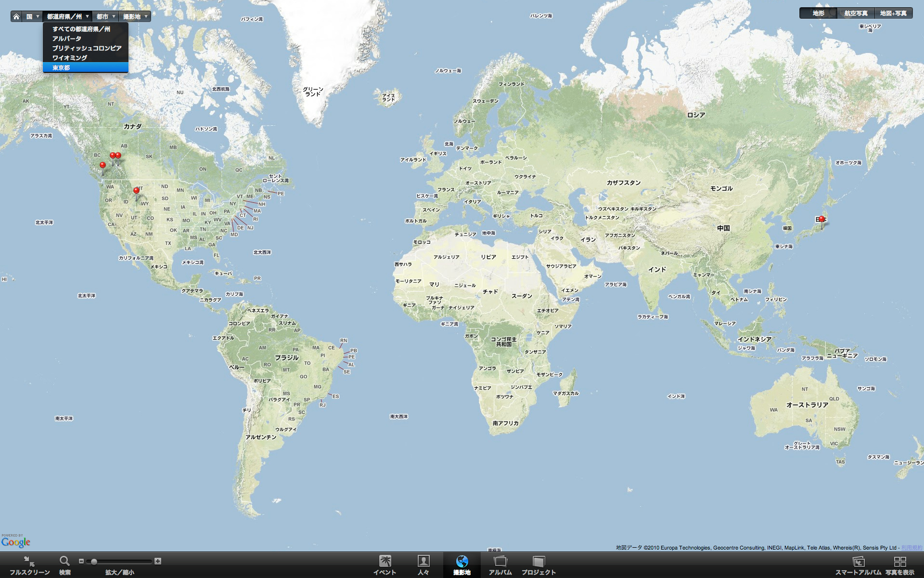Click the スマートアルバム smart album icon
924x578 pixels.
[858, 562]
